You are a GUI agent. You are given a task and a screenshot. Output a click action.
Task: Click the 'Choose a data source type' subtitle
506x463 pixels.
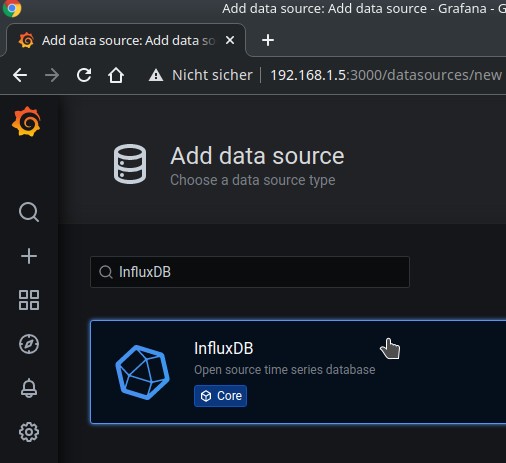click(253, 180)
